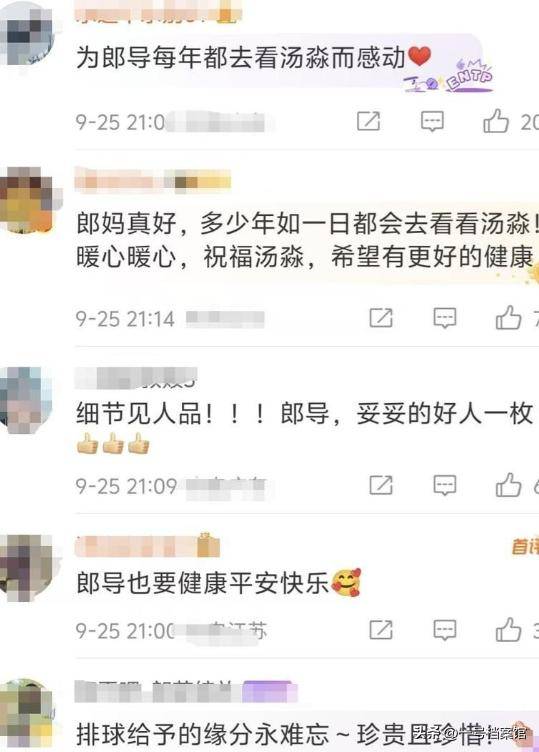Open avatar of the 细节见人品 commenter
Screen dimensions: 539x752
coord(25,400)
